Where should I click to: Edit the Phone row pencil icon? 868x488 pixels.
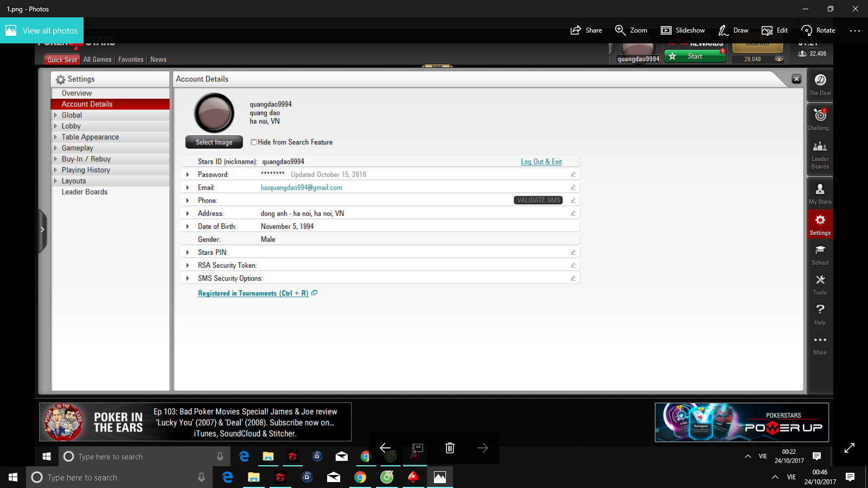[x=573, y=201]
